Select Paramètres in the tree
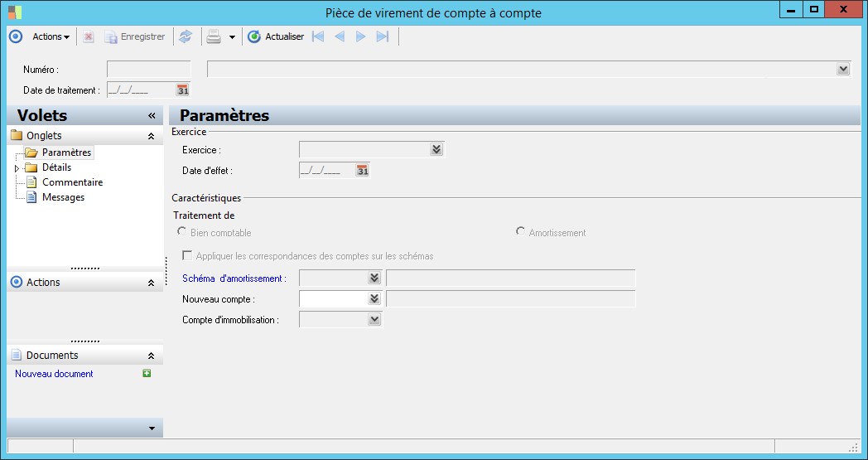Screen dimensions: 868x460 pos(66,153)
